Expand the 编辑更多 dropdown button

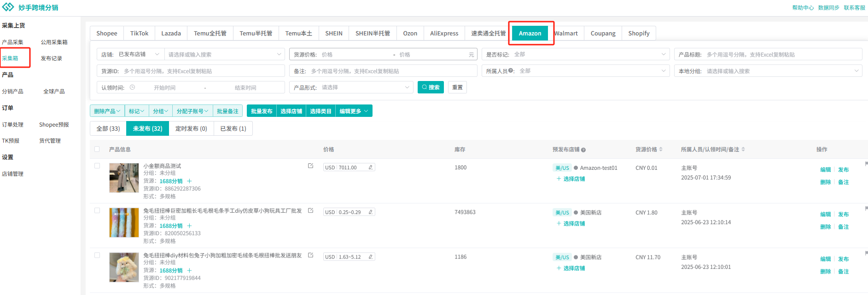(354, 111)
